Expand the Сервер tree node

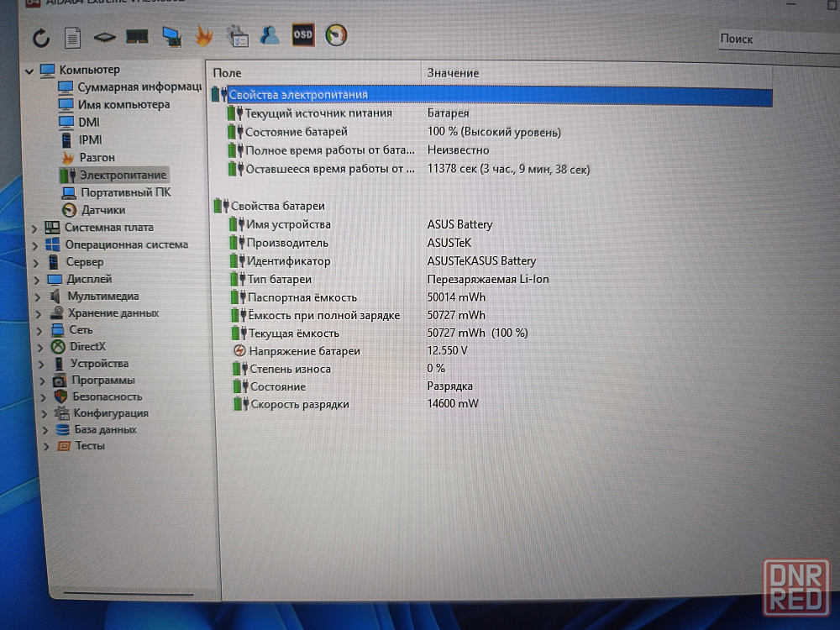(x=36, y=263)
